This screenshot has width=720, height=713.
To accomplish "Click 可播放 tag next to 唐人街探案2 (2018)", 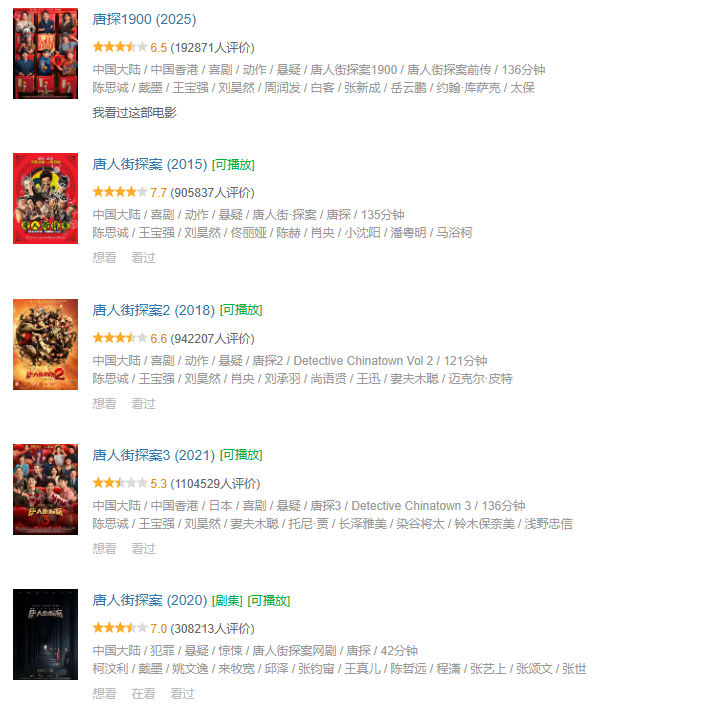I will 241,310.
